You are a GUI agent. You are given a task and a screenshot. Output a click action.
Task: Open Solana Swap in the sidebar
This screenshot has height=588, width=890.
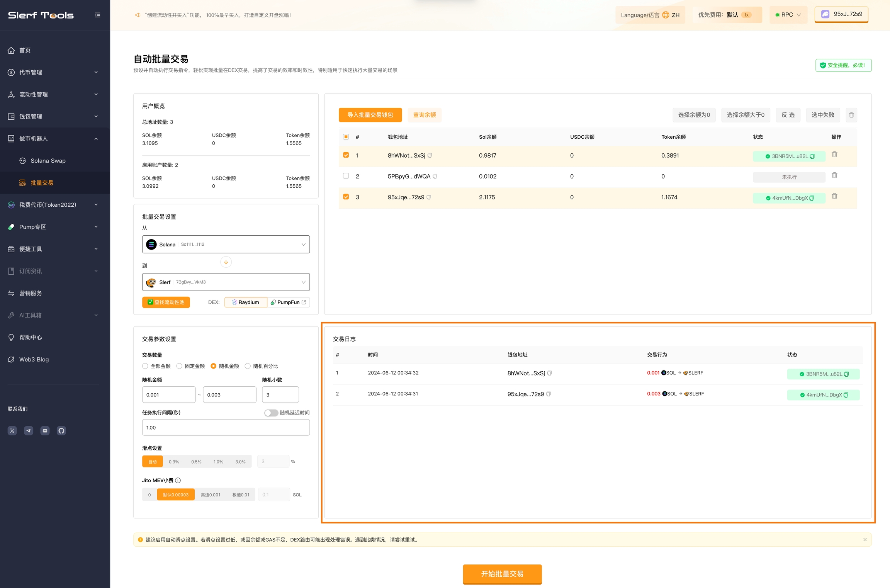pyautogui.click(x=48, y=161)
